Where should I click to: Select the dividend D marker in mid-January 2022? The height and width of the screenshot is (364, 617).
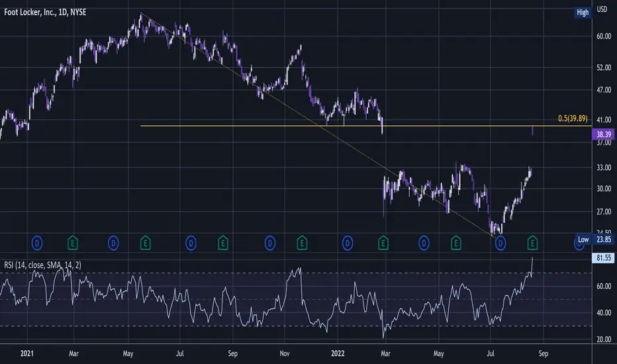[348, 243]
